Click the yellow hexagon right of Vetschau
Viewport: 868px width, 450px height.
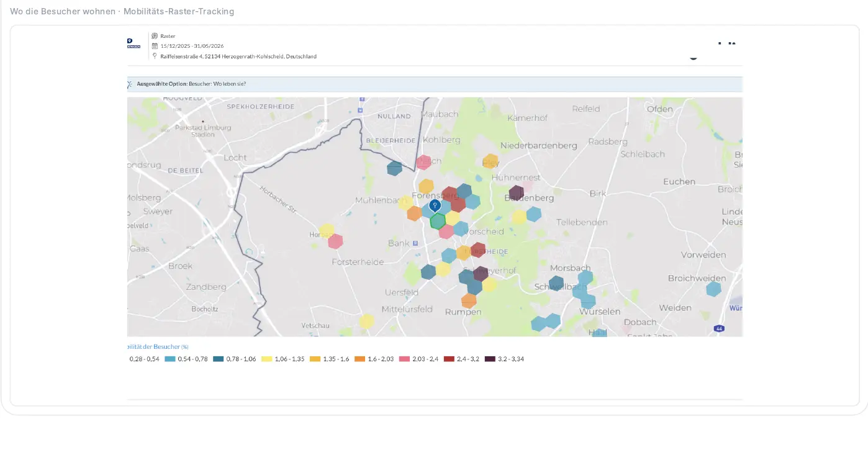click(x=366, y=322)
